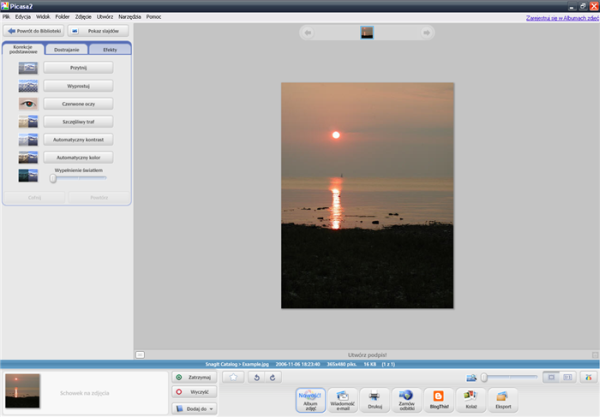Viewport: 600px width, 417px height.
Task: Switch to the Efekty tab
Action: coord(110,50)
